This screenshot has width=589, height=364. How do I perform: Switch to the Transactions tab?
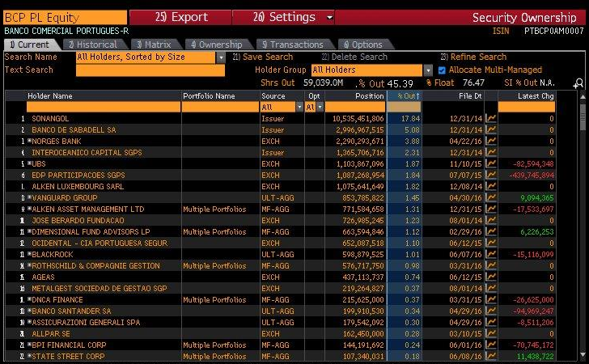294,44
